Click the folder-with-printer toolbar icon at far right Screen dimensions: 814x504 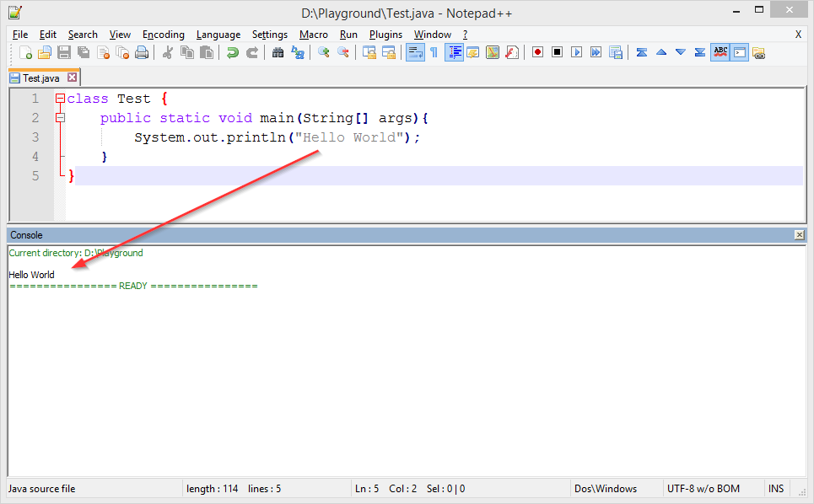pyautogui.click(x=758, y=52)
